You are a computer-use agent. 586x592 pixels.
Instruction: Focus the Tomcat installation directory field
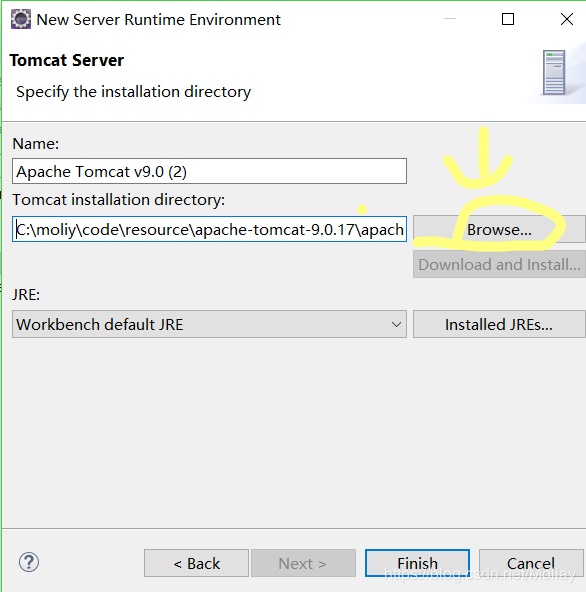tap(209, 229)
